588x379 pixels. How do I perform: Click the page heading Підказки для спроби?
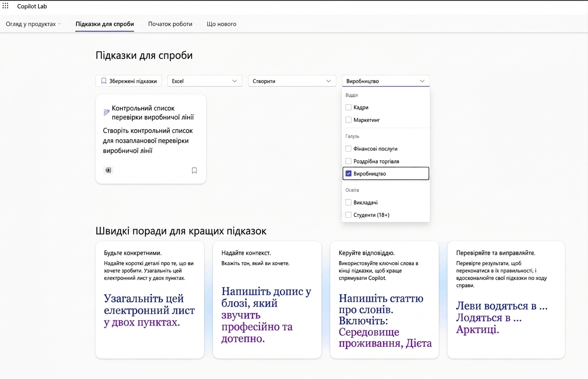click(x=144, y=56)
